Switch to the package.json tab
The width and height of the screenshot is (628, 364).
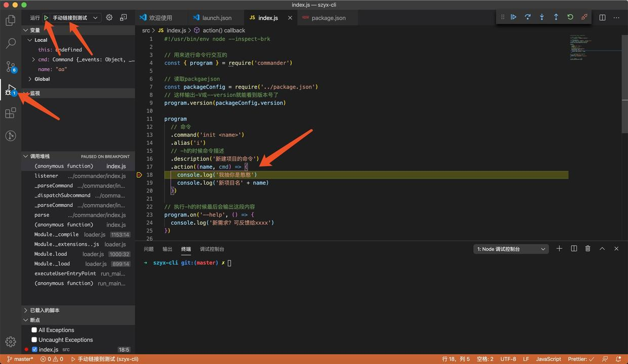[327, 18]
